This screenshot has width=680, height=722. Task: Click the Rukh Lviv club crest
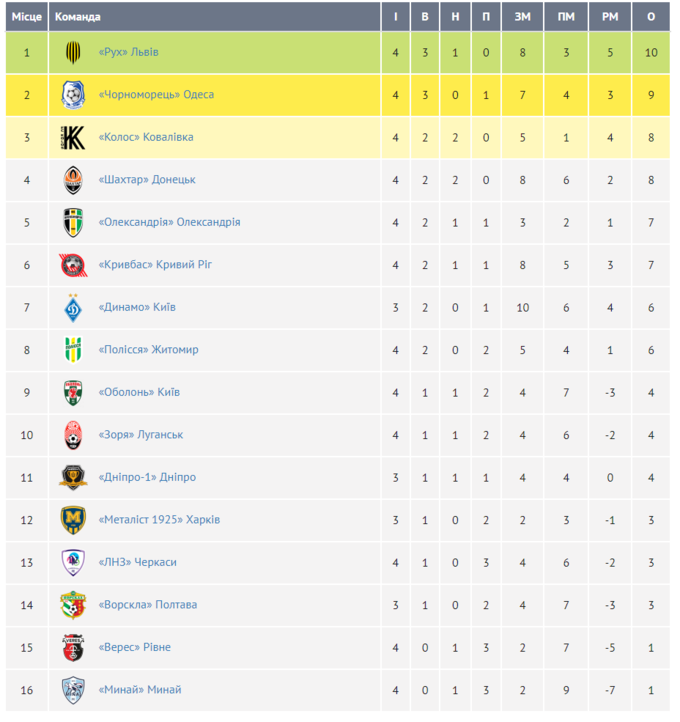[x=73, y=52]
